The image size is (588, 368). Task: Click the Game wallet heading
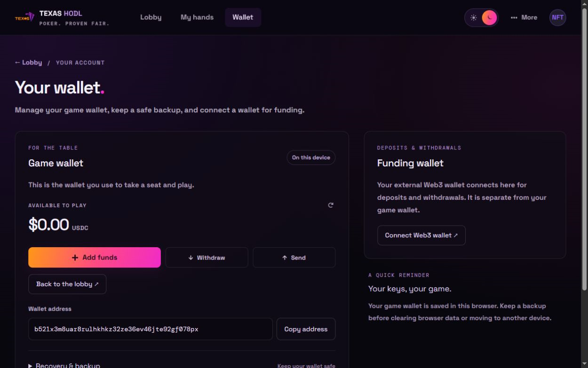(56, 163)
